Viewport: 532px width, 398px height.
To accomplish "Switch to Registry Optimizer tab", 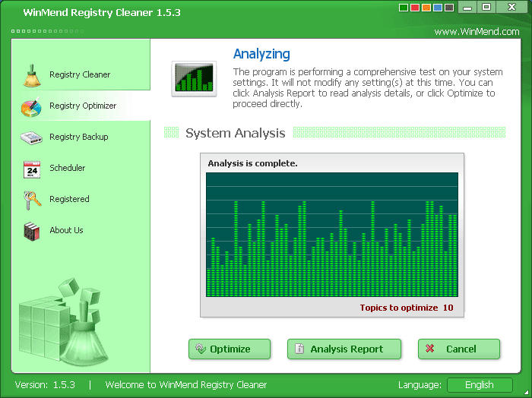I will 81,106.
